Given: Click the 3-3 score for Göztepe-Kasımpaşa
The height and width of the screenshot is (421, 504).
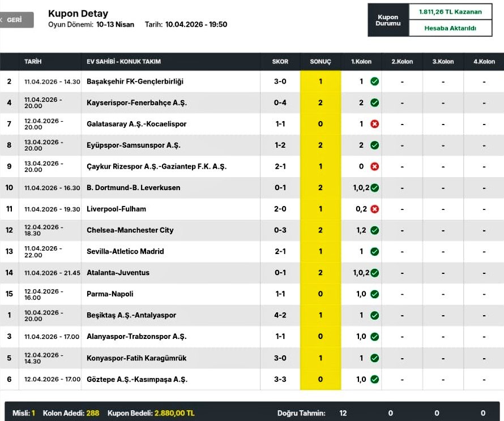Looking at the screenshot, I should (x=280, y=379).
